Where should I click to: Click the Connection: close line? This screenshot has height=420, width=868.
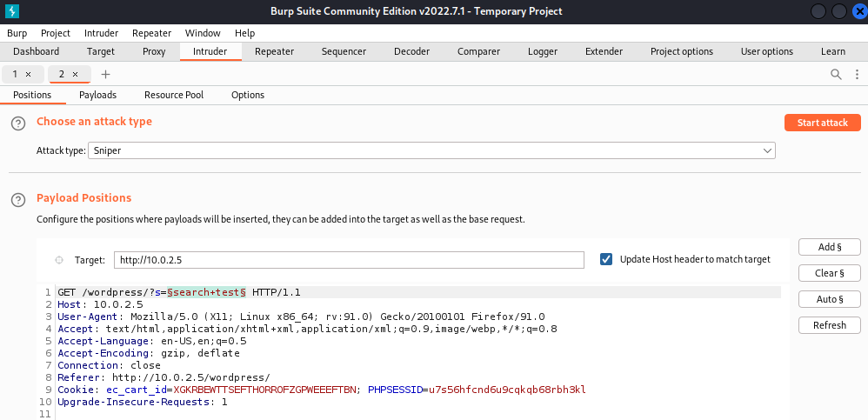pyautogui.click(x=109, y=365)
